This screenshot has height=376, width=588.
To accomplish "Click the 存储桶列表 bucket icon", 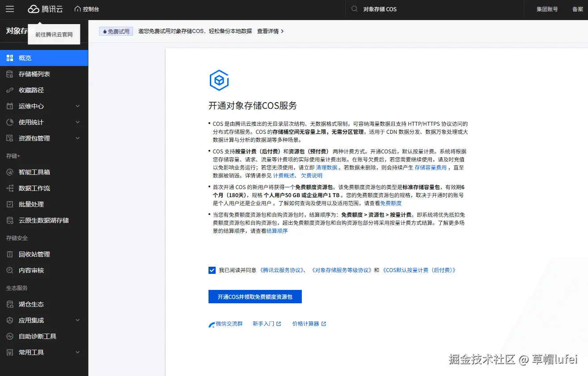I will [10, 74].
